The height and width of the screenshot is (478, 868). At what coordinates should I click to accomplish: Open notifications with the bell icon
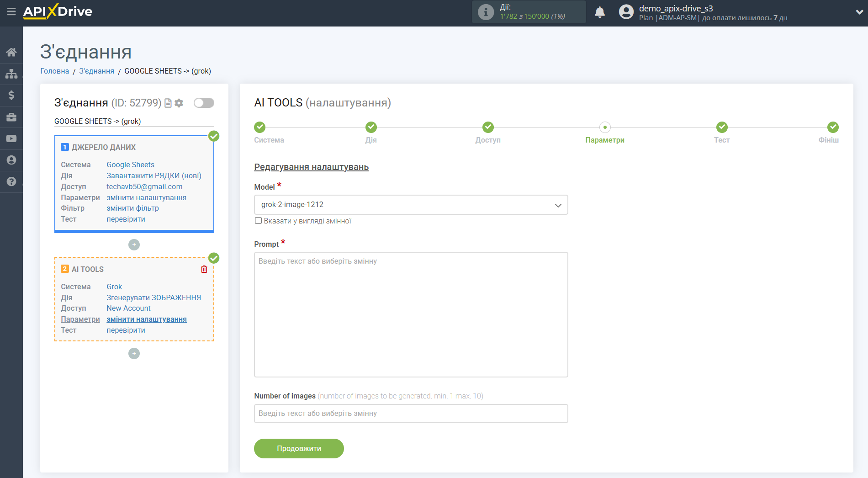[x=600, y=12]
